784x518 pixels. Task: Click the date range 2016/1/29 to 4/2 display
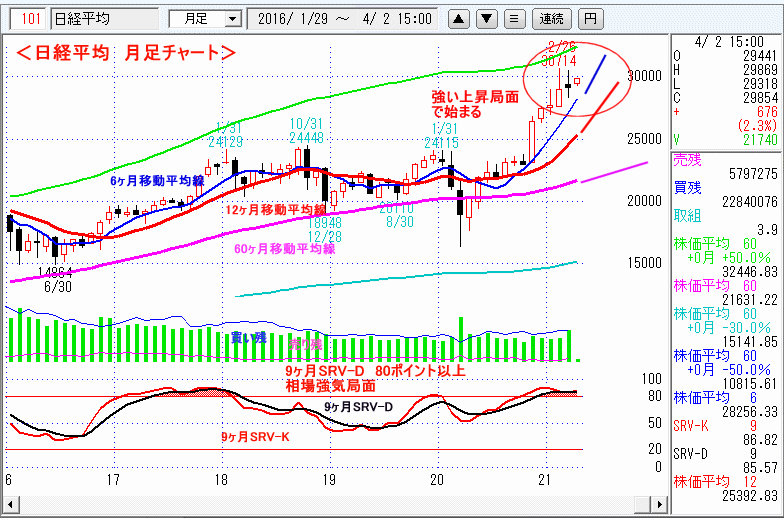(x=344, y=18)
